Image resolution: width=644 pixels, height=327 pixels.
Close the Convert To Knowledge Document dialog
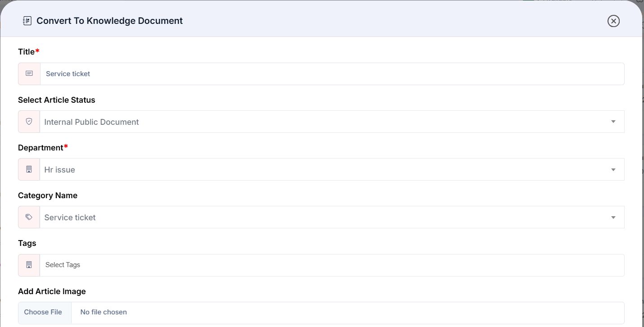point(613,21)
